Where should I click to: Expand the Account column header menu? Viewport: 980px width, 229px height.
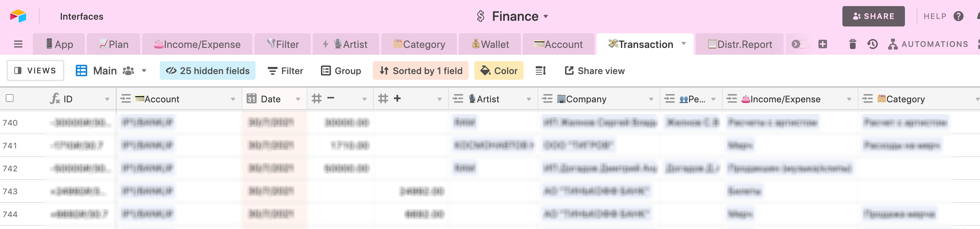(233, 99)
